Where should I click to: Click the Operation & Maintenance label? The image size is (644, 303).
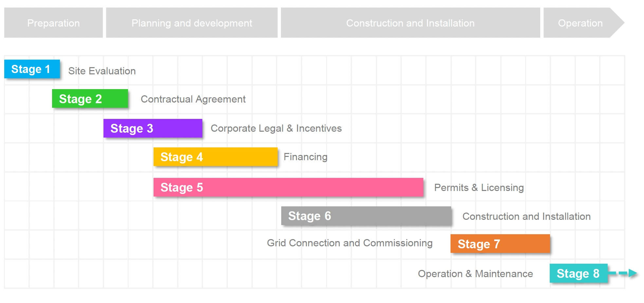pos(475,274)
